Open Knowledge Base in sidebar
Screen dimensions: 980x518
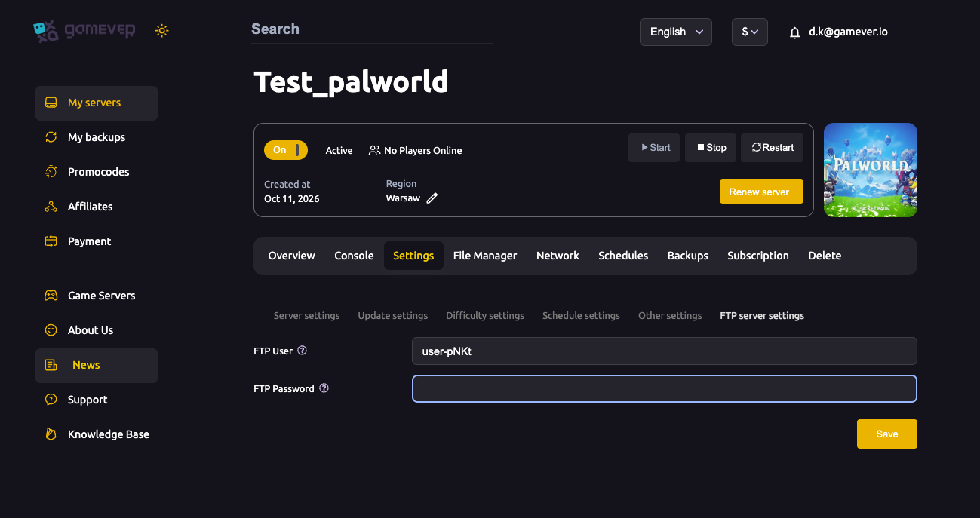pyautogui.click(x=97, y=434)
